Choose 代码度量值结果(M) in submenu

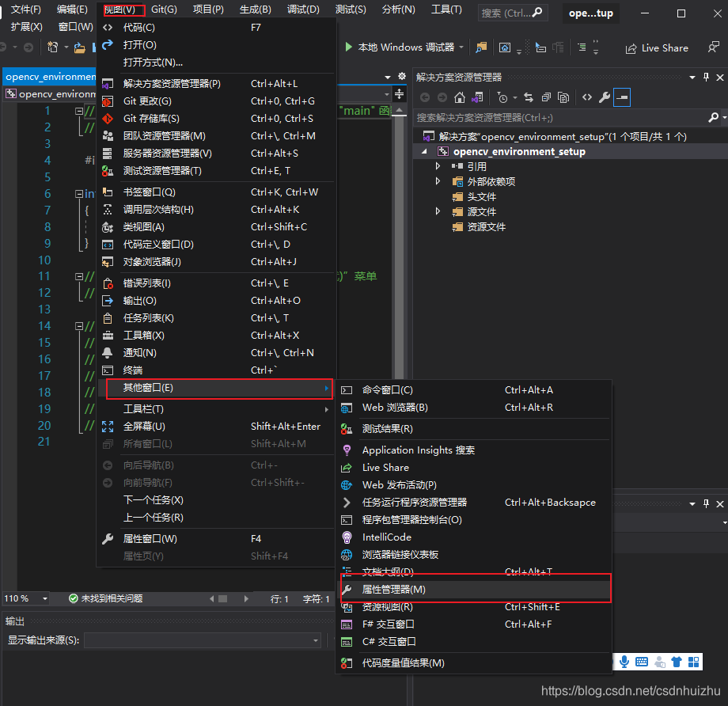474,662
